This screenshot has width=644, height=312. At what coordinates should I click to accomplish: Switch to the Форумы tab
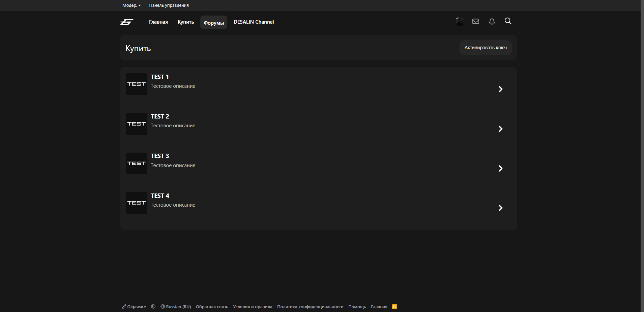(214, 23)
